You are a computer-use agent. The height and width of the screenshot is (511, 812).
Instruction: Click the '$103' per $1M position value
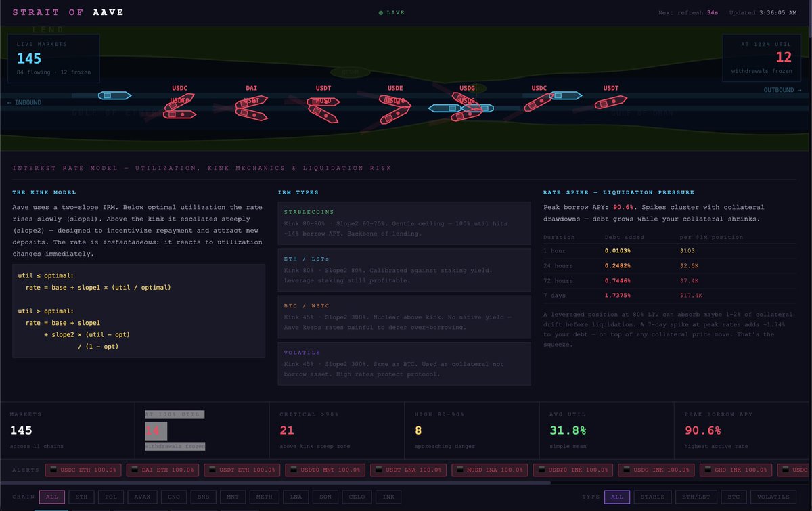pyautogui.click(x=687, y=251)
